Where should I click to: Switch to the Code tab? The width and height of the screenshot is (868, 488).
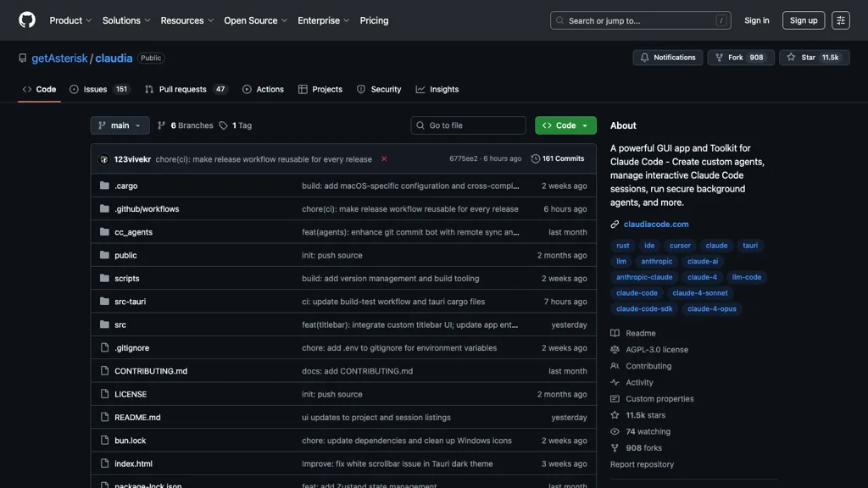click(x=39, y=90)
